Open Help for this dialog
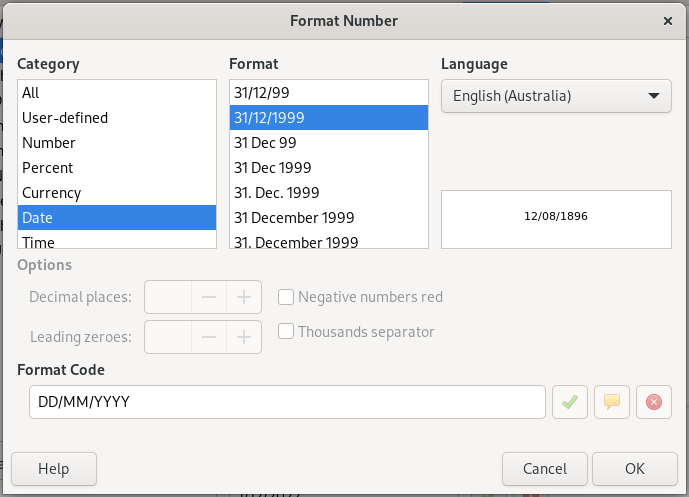689x497 pixels. click(54, 468)
